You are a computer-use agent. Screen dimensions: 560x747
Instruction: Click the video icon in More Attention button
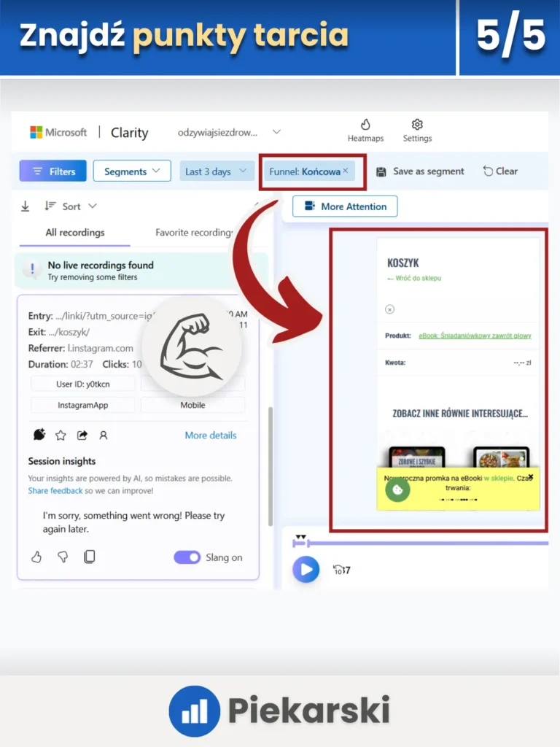[309, 206]
